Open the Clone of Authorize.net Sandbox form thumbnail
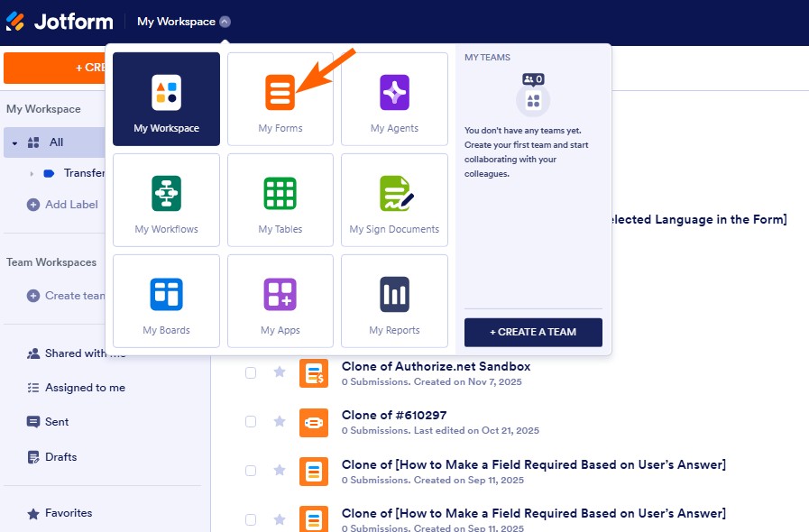Viewport: 809px width, 532px height. coord(314,372)
